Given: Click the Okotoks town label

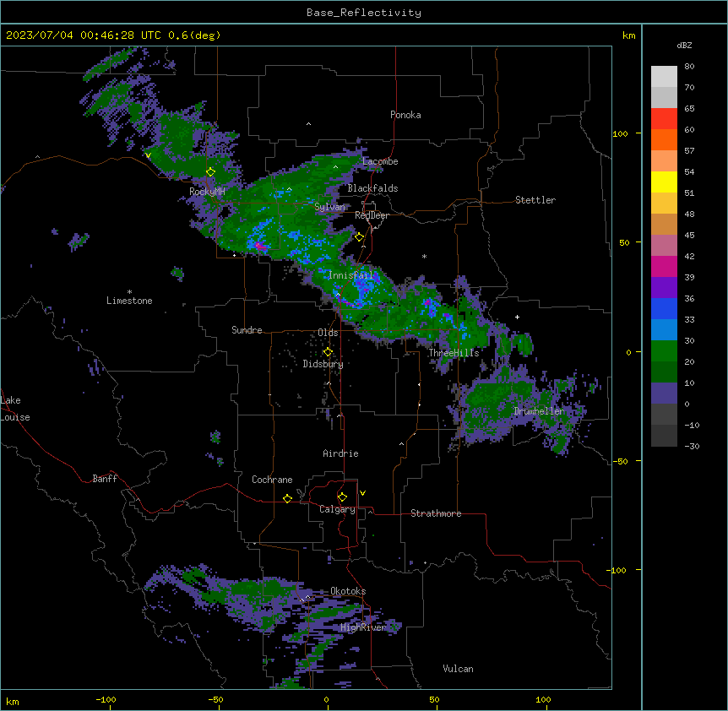Looking at the screenshot, I should [x=348, y=591].
